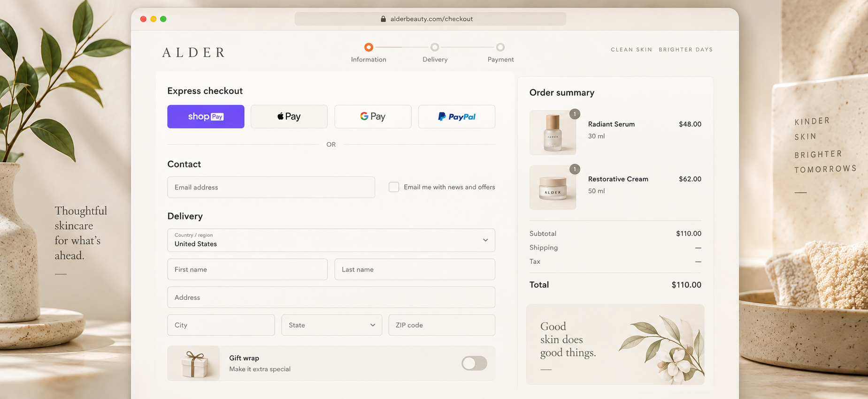Click the Restorative Cream product name

(618, 179)
